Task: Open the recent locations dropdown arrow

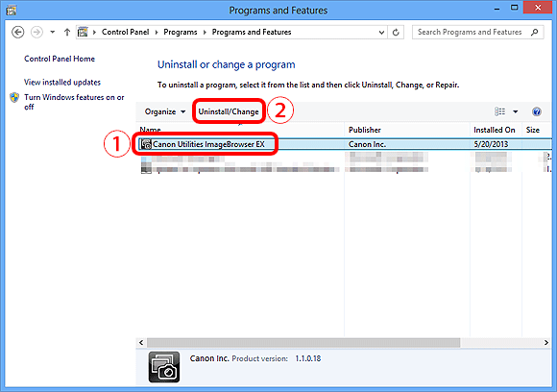Action: click(52, 32)
